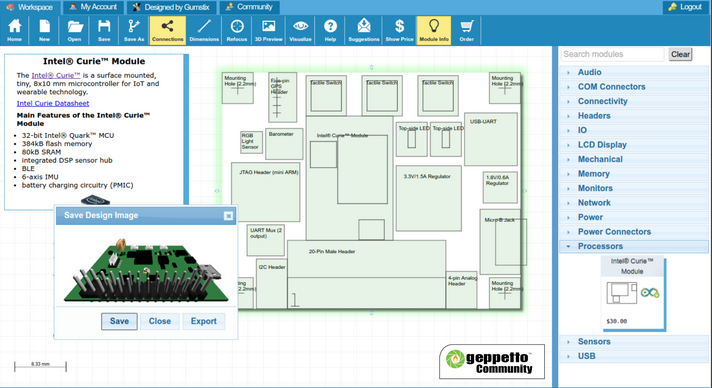Click the Show Price dollar icon
This screenshot has height=388, width=712.
399,30
